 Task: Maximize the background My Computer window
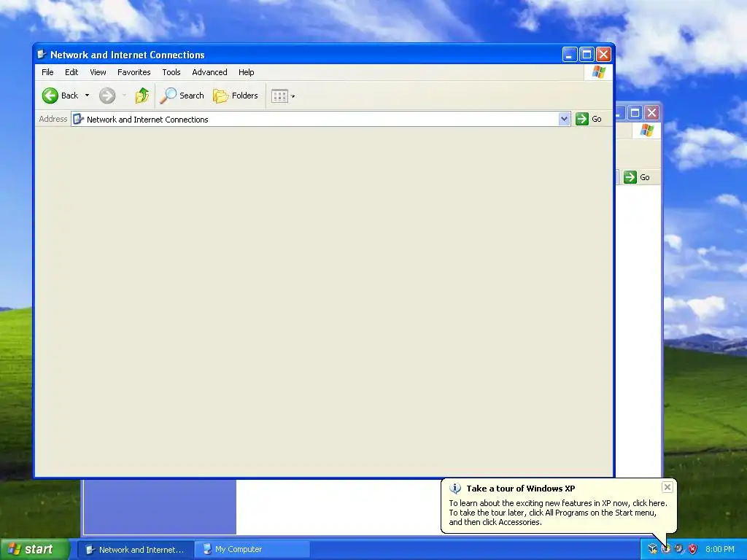[x=635, y=113]
